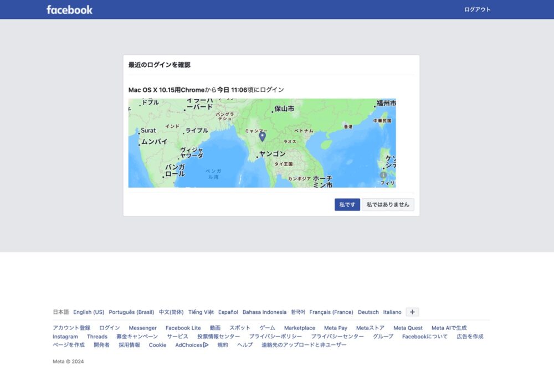
Task: Click the map info icon
Action: click(383, 175)
